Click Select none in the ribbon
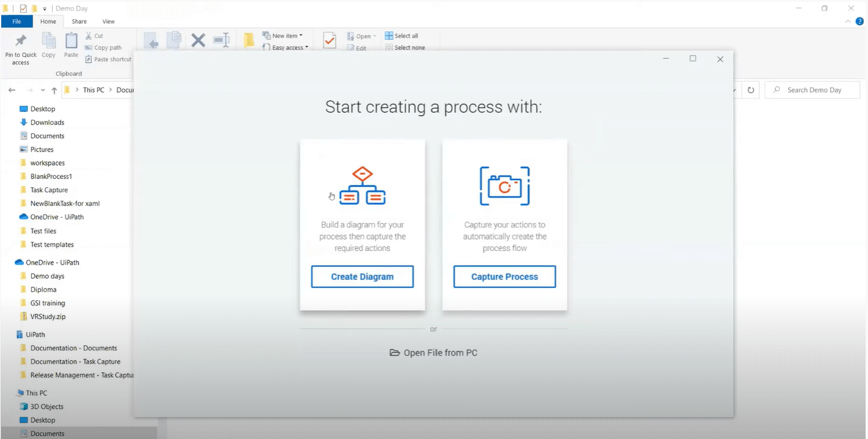Viewport: 868px width, 439px height. 405,47
